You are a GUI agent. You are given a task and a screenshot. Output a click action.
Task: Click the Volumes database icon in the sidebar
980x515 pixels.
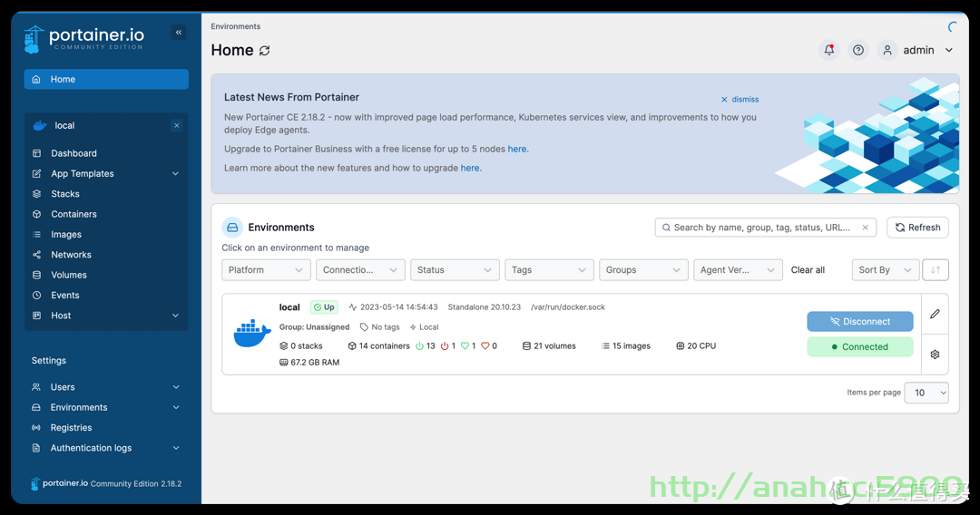pos(37,275)
